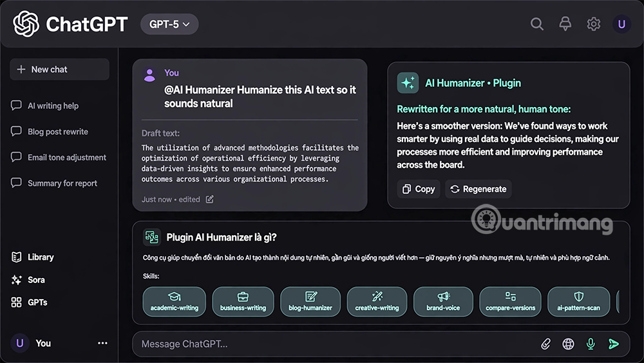Click the Plugin AI Humanizer puzzle icon
Image resolution: width=644 pixels, height=363 pixels.
point(151,237)
